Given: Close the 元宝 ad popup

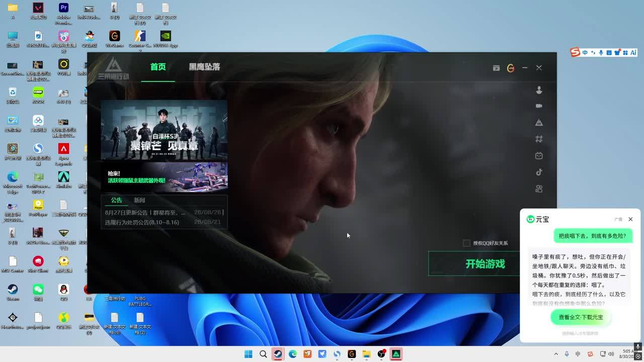Looking at the screenshot, I should [630, 219].
